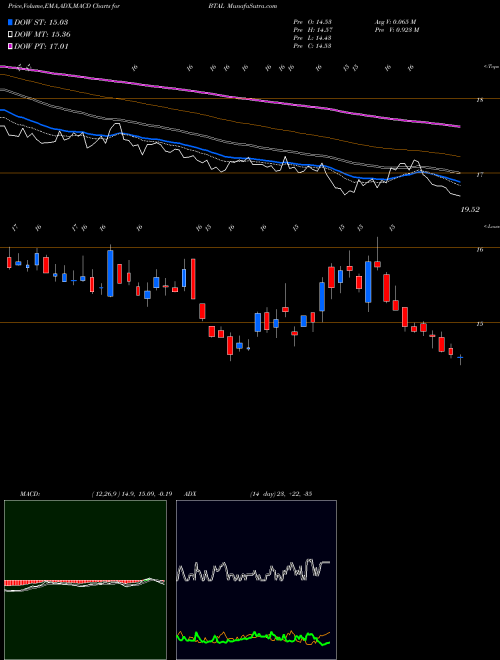Click the right end of the thick blue EMA line
Viewport: 500px width, 660px height.
tap(458, 182)
